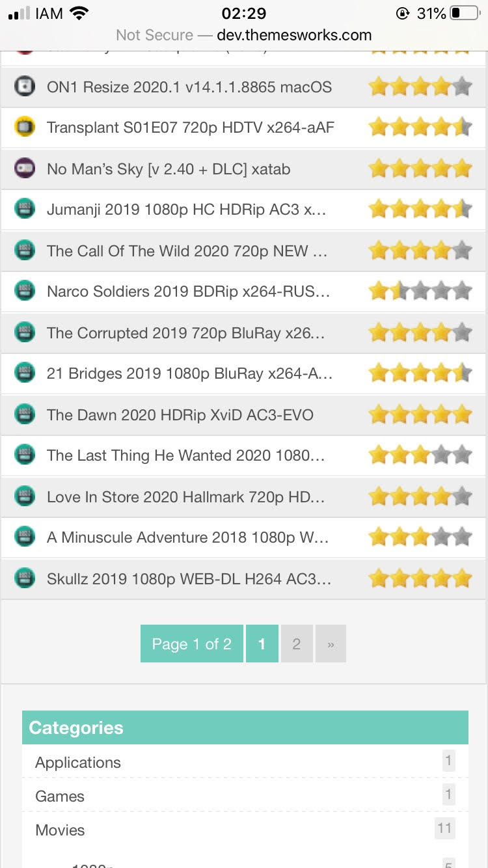
Task: Click the TV icon beside Transplant S01E07
Action: [x=24, y=128]
